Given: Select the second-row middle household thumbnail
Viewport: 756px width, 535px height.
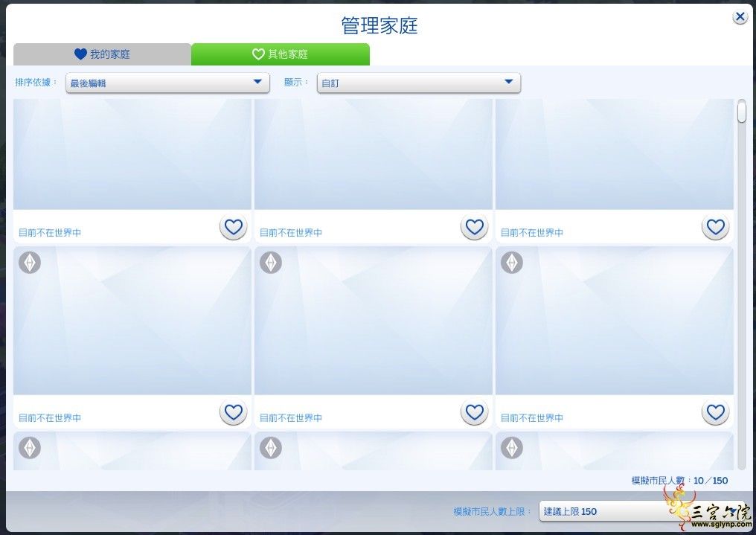Looking at the screenshot, I should (374, 321).
